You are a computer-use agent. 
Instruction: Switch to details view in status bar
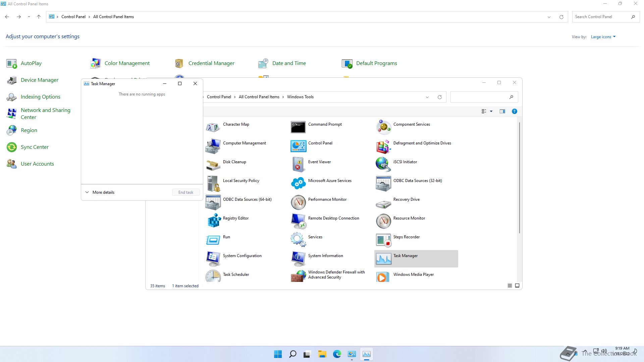[x=509, y=286]
